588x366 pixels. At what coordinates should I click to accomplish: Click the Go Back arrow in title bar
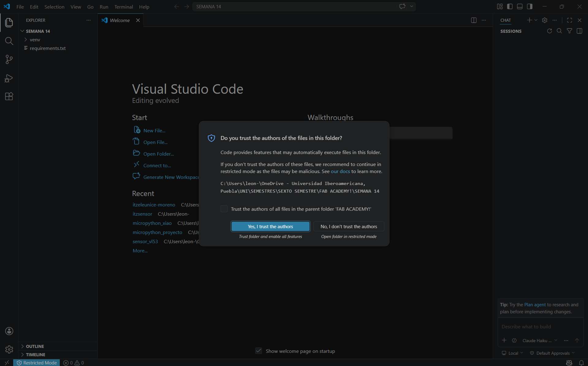pyautogui.click(x=176, y=6)
